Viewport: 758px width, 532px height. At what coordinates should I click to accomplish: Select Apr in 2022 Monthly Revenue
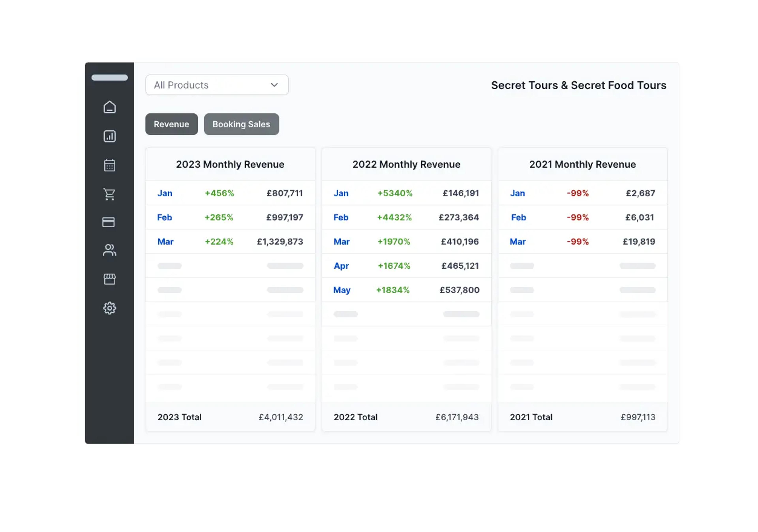[x=341, y=266]
